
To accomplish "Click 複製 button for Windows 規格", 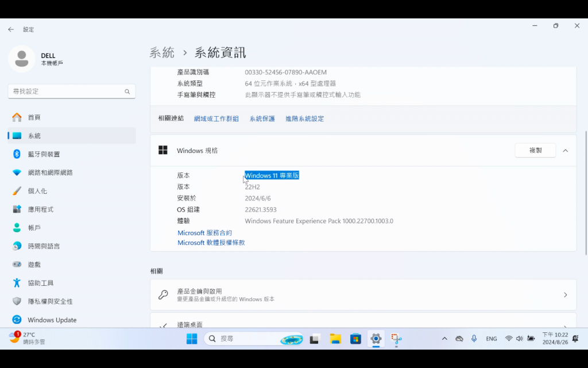I will click(x=535, y=150).
